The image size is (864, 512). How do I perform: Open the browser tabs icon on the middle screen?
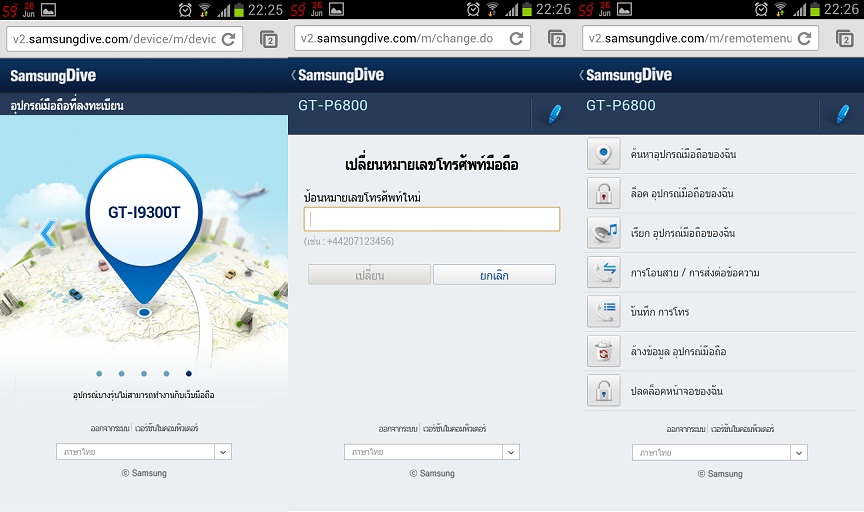click(x=557, y=39)
